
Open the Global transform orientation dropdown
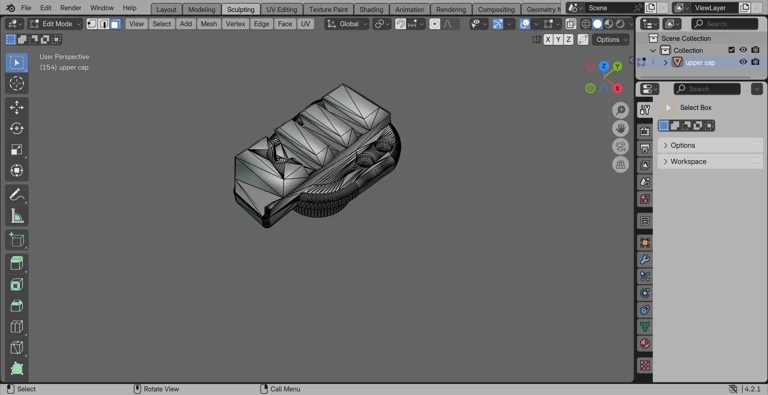[x=347, y=24]
